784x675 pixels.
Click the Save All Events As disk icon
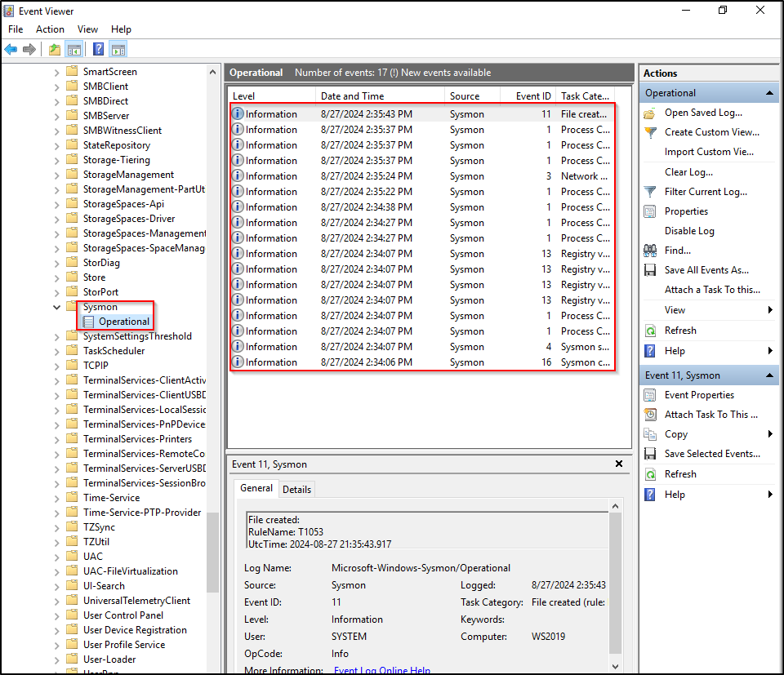click(650, 270)
